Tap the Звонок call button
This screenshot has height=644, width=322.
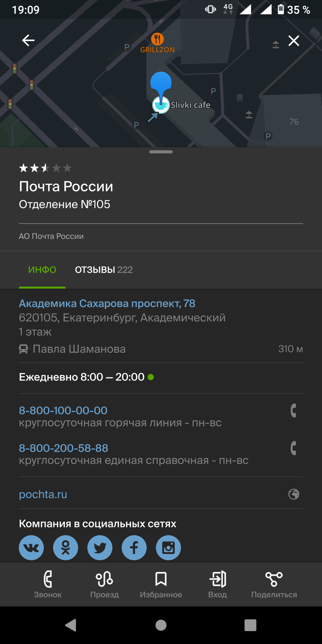pyautogui.click(x=48, y=584)
